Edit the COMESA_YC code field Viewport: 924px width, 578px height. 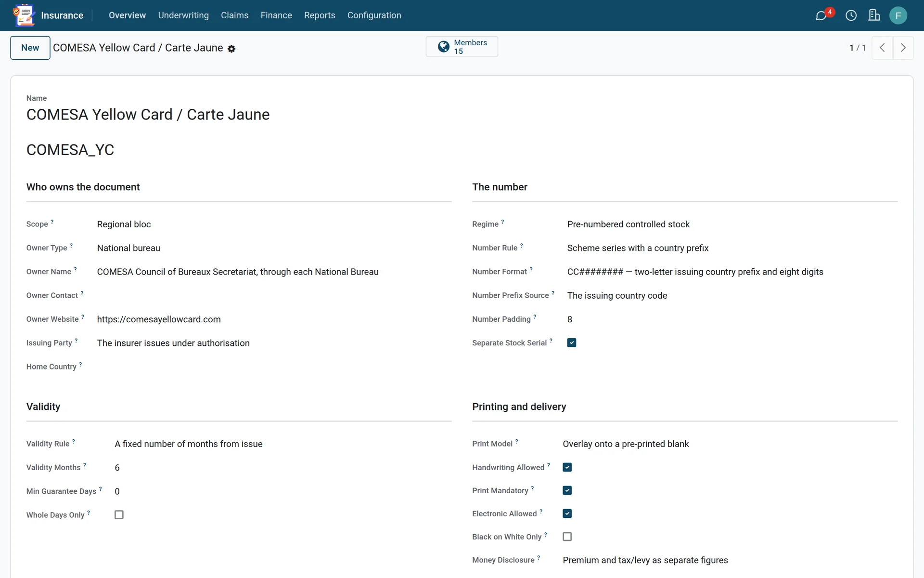point(70,150)
